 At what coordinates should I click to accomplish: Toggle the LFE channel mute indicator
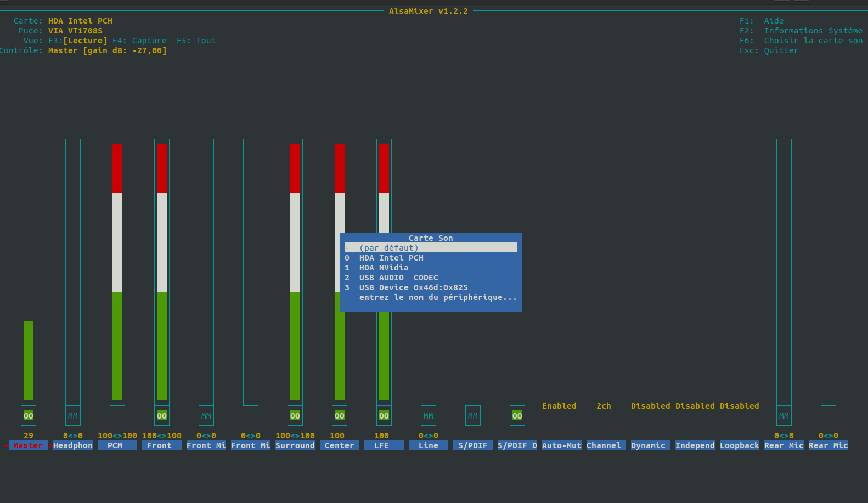point(384,416)
